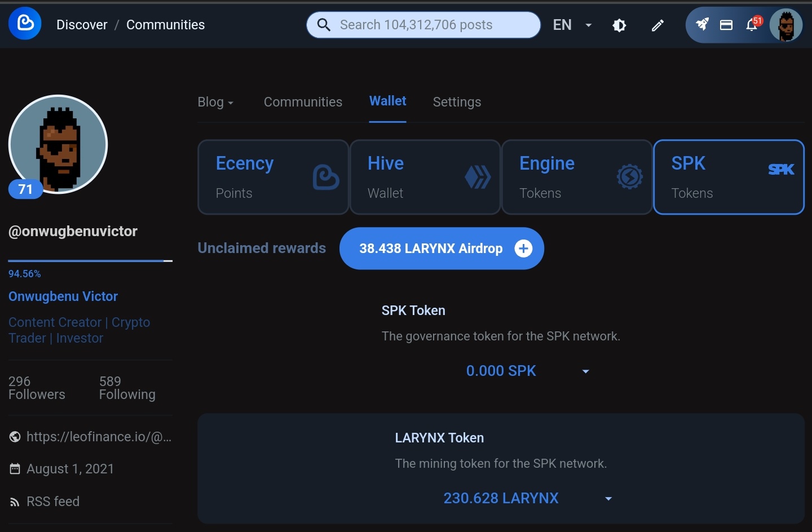Click the plus icon on airdrop button
Image resolution: width=812 pixels, height=532 pixels.
(x=523, y=249)
